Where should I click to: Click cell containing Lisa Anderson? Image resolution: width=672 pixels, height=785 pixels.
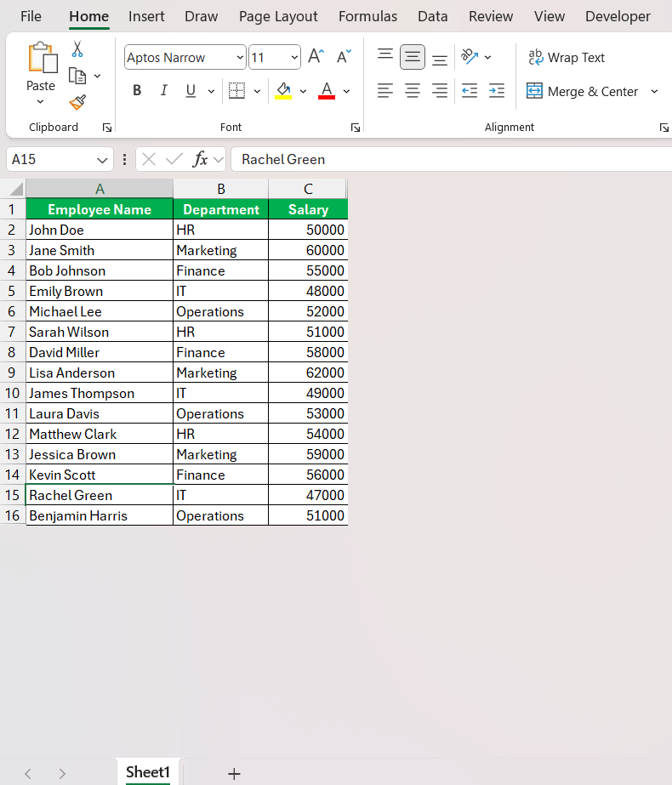point(100,373)
